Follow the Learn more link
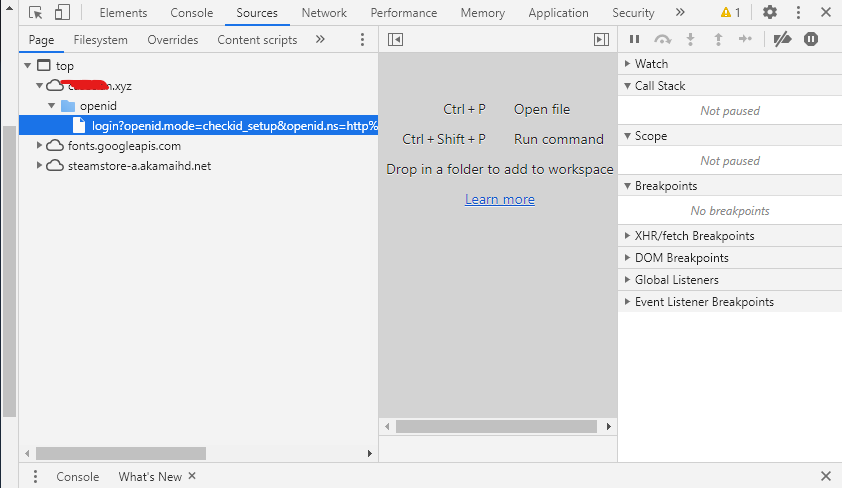The width and height of the screenshot is (842, 488). [500, 199]
